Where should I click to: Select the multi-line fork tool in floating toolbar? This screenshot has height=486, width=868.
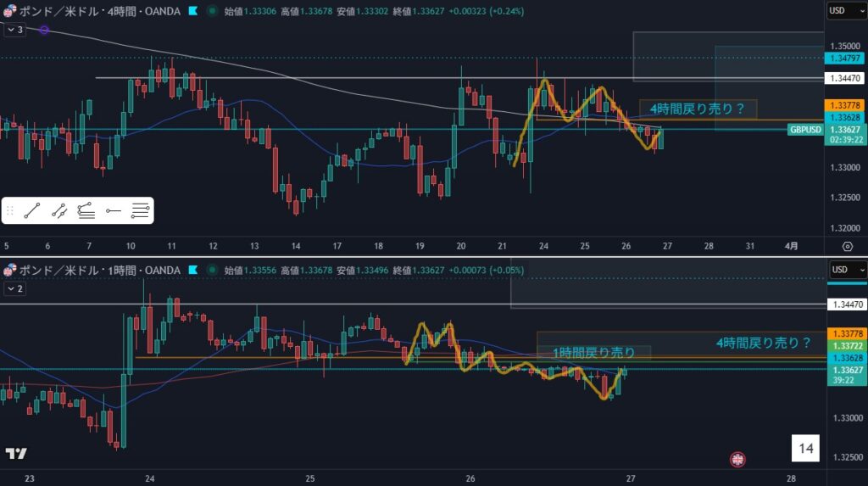coord(140,211)
